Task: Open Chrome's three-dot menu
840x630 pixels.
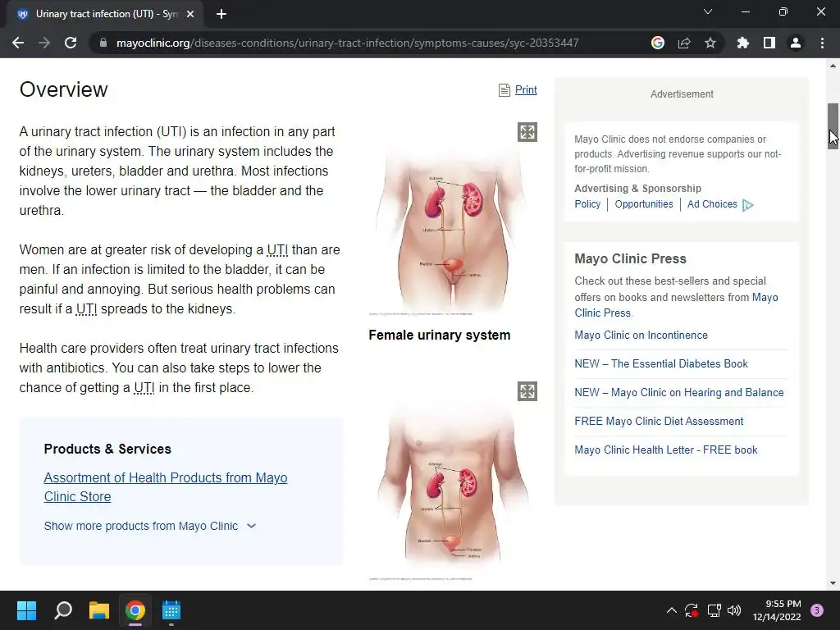Action: (822, 43)
